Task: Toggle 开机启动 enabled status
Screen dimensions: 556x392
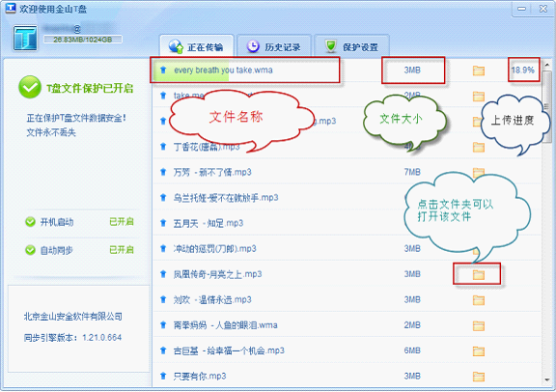Action: click(x=122, y=222)
